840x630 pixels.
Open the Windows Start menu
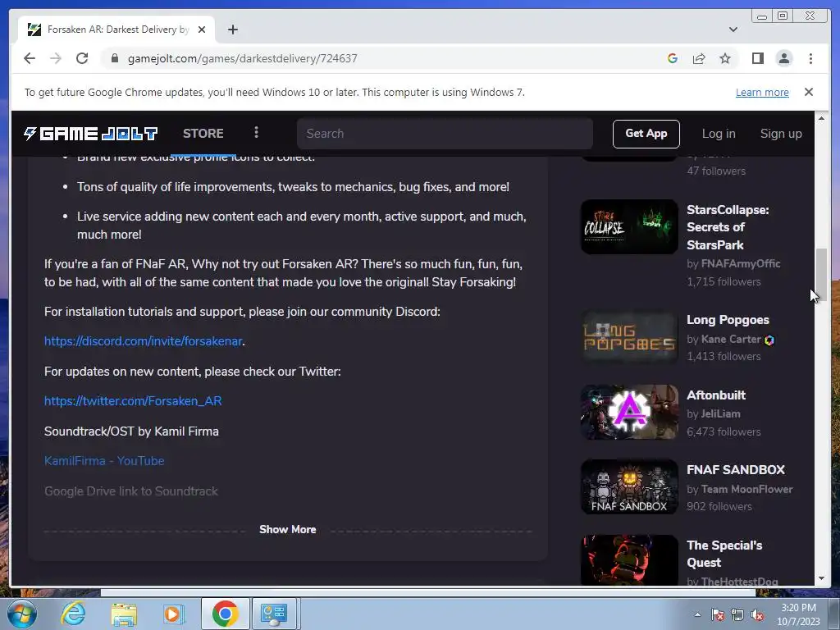21,614
